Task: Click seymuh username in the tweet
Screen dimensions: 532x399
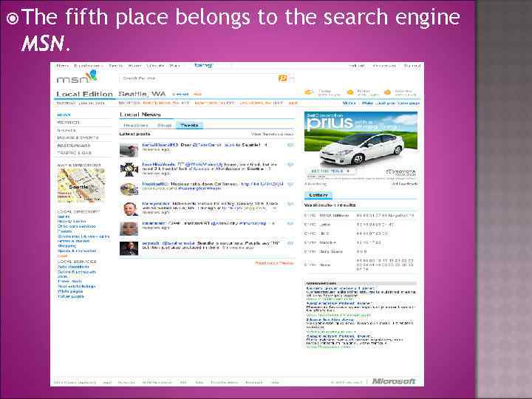Action: tap(151, 243)
